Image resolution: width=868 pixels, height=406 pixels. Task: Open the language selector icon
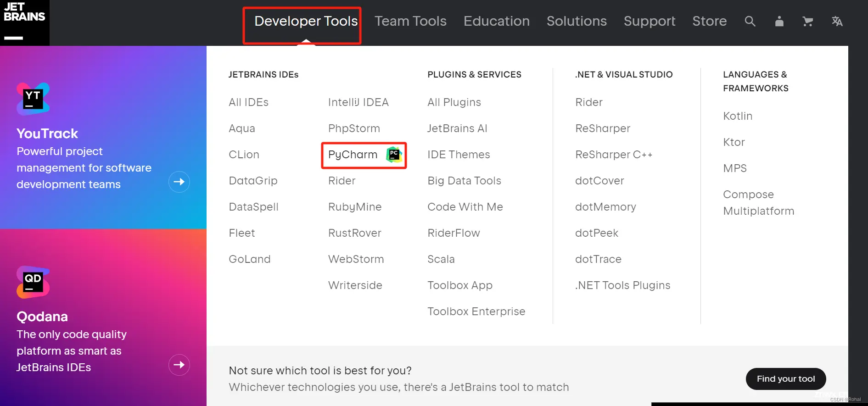coord(837,21)
